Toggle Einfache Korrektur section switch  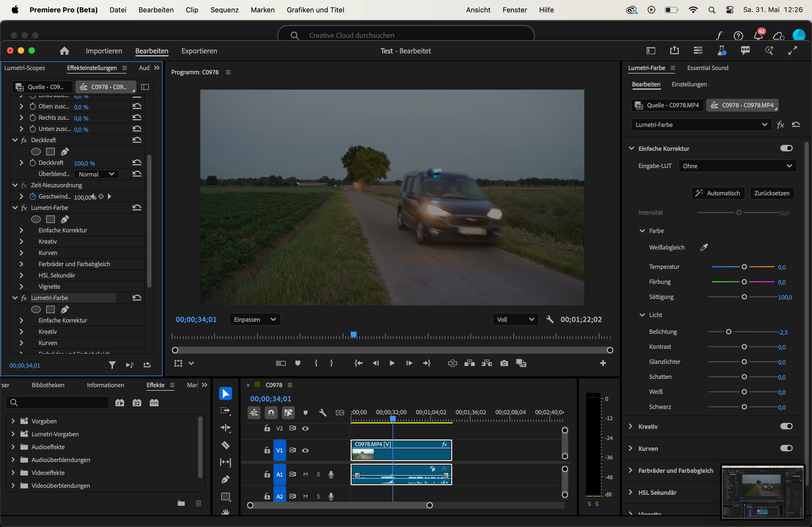(x=786, y=148)
